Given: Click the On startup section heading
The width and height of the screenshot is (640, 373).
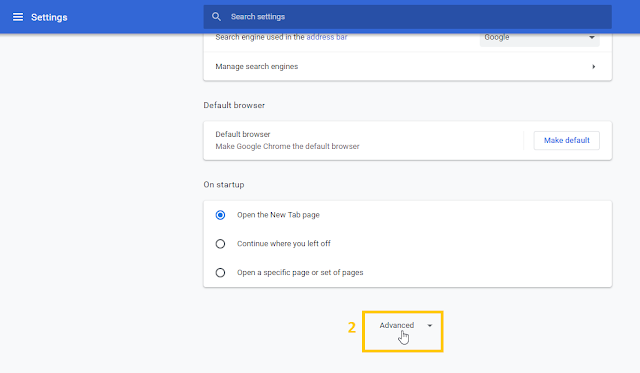Looking at the screenshot, I should pyautogui.click(x=224, y=184).
